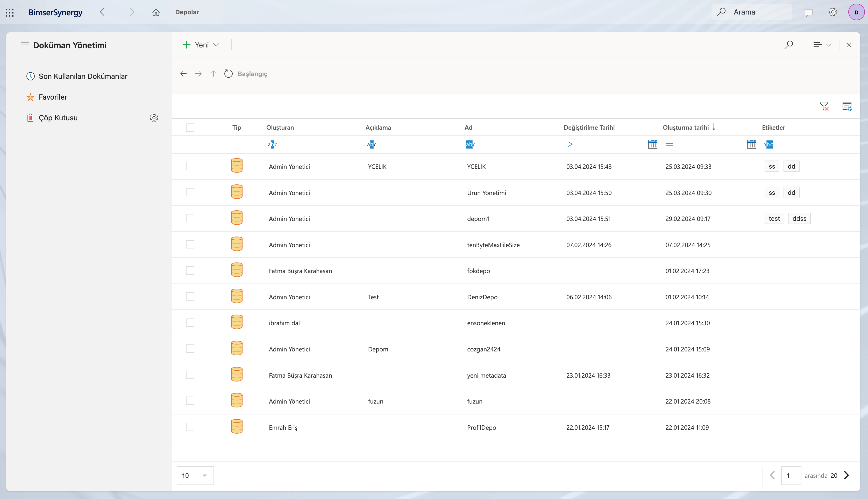Screen dimensions: 868x499
Task: Open Çöp Kutusu settings gear
Action: [x=154, y=117]
